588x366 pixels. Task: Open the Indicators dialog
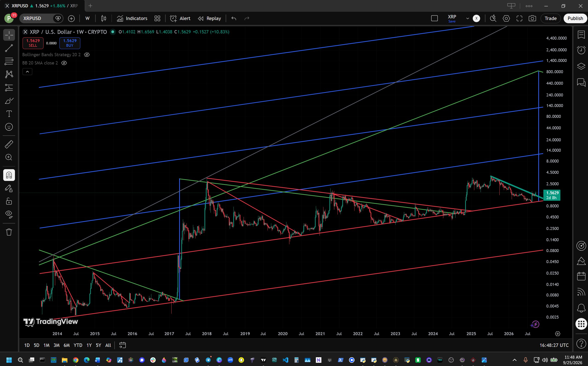click(x=132, y=18)
